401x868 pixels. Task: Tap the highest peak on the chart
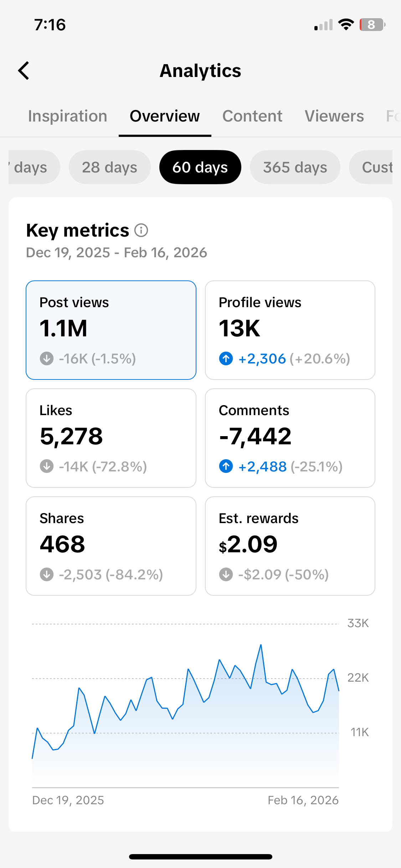261,645
